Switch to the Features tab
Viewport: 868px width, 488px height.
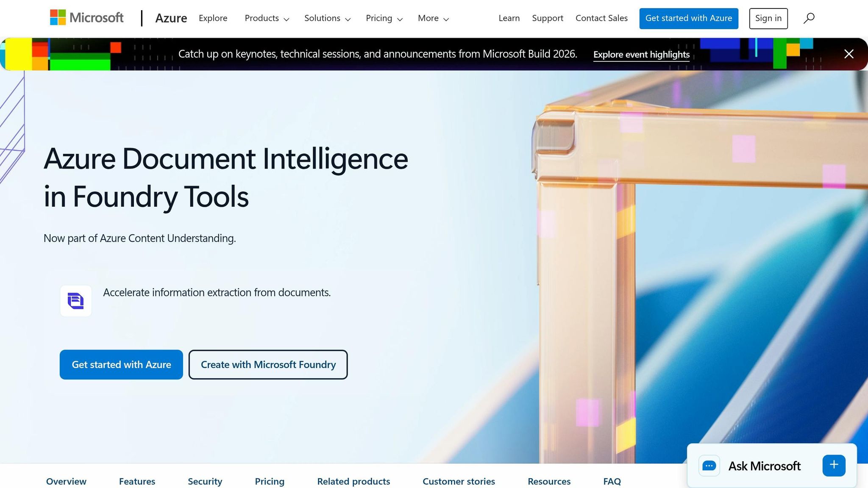137,481
